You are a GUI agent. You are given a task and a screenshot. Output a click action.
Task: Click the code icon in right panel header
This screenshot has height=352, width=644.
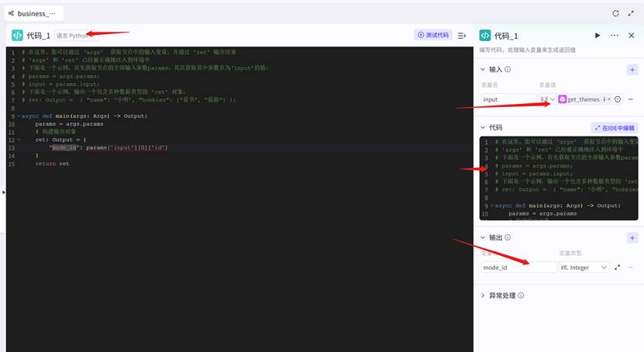pos(485,36)
